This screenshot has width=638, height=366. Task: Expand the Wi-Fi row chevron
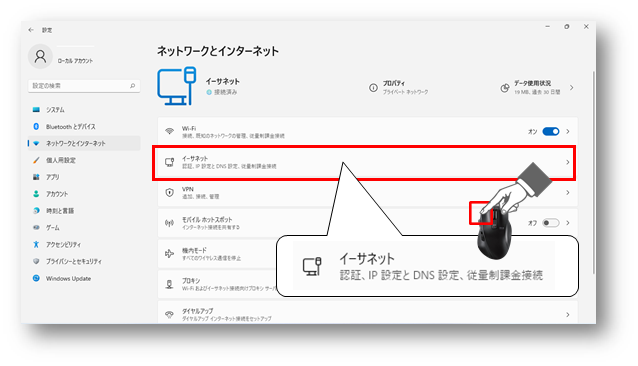click(x=568, y=131)
